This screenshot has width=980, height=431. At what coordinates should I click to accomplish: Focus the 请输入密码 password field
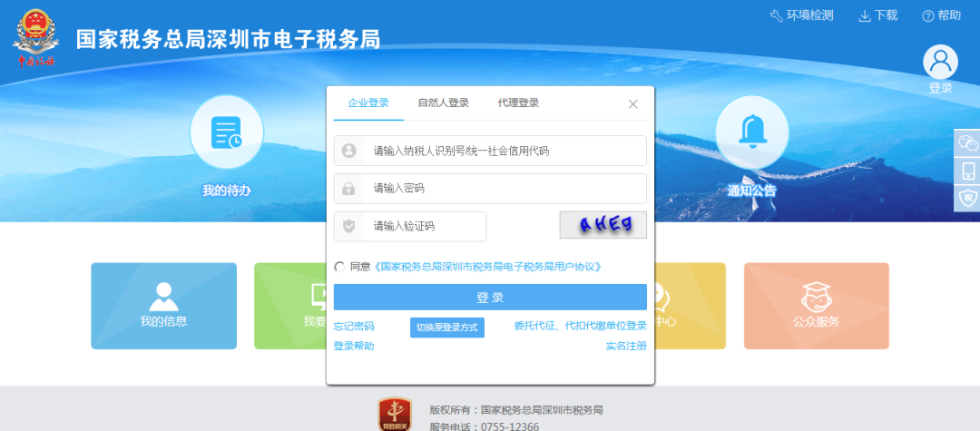490,189
